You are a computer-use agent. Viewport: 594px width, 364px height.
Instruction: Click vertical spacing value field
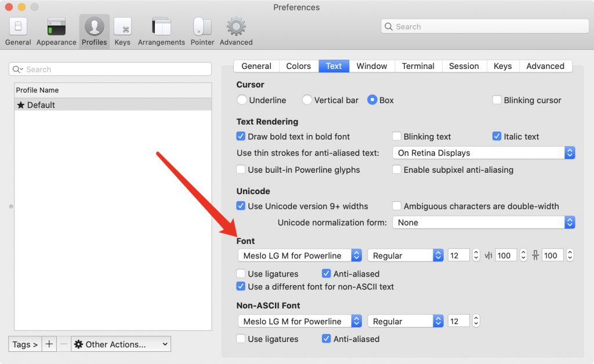click(x=552, y=256)
